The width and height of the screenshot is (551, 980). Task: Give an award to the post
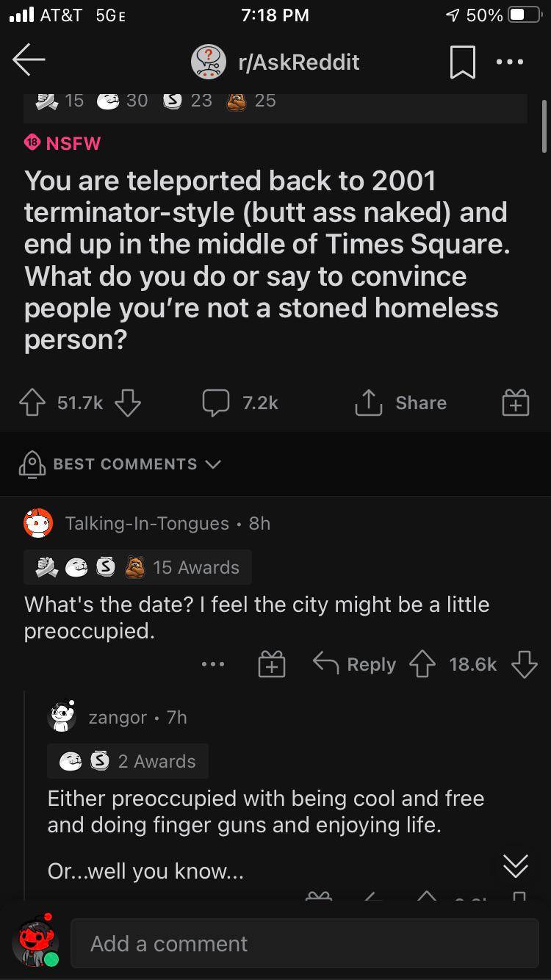tap(516, 403)
